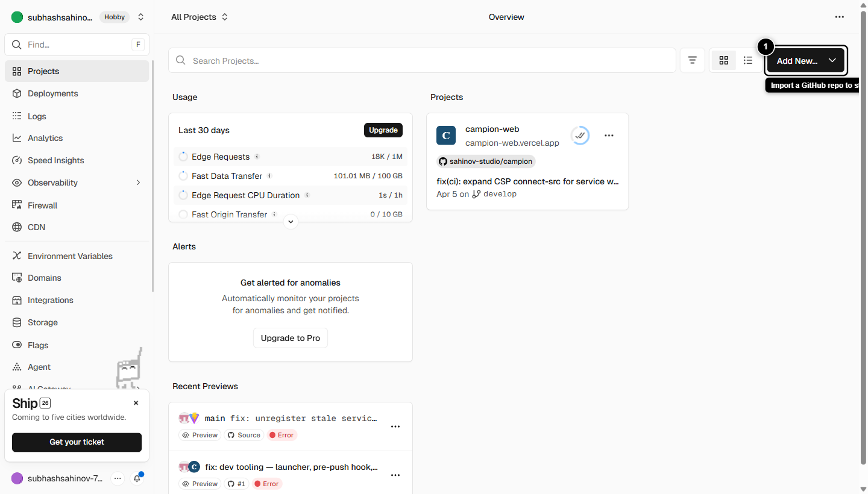
Task: Click the Edge Request CPU Duration ring
Action: tap(183, 195)
